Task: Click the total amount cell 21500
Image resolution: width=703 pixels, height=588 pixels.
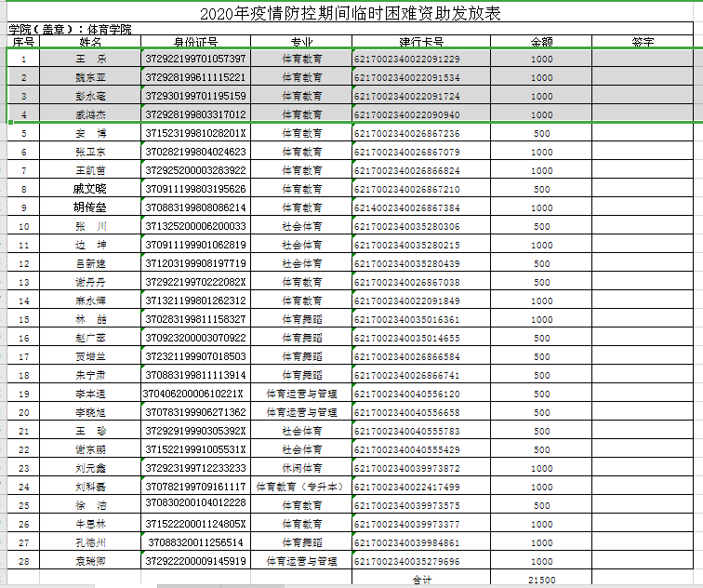Action: click(541, 580)
